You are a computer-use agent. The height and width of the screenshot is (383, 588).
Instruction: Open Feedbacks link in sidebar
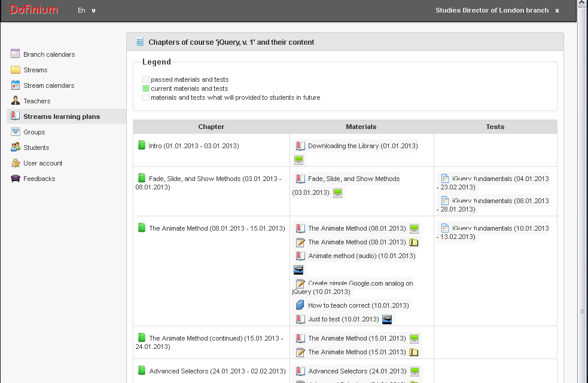39,179
